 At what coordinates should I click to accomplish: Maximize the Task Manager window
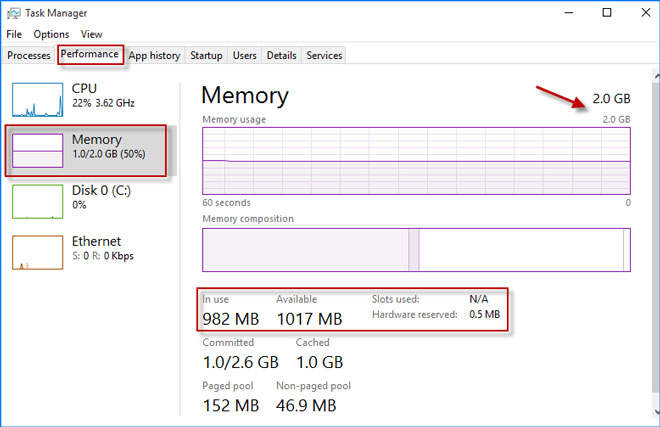pyautogui.click(x=607, y=13)
